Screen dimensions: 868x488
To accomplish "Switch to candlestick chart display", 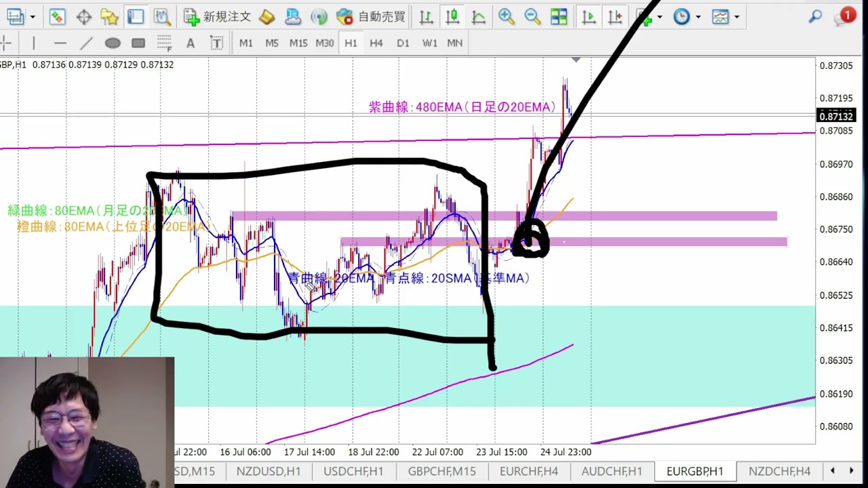I will click(452, 17).
